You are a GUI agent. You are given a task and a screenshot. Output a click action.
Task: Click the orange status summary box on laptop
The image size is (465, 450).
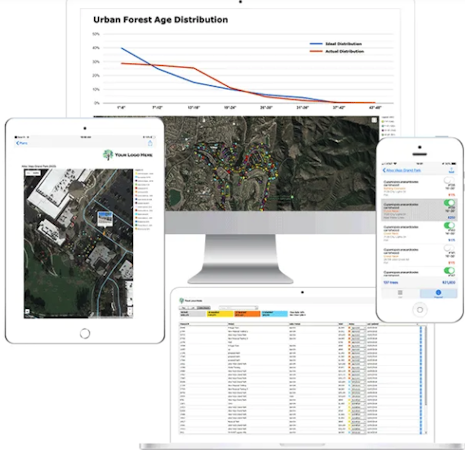point(247,314)
